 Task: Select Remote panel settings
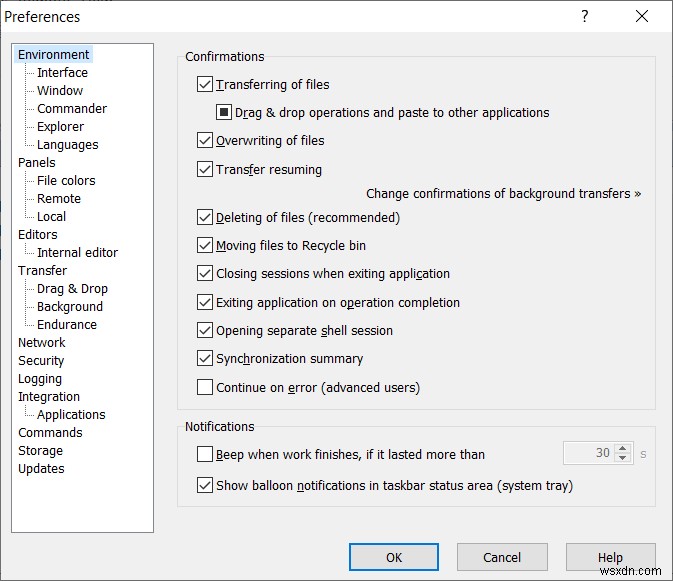(x=59, y=199)
